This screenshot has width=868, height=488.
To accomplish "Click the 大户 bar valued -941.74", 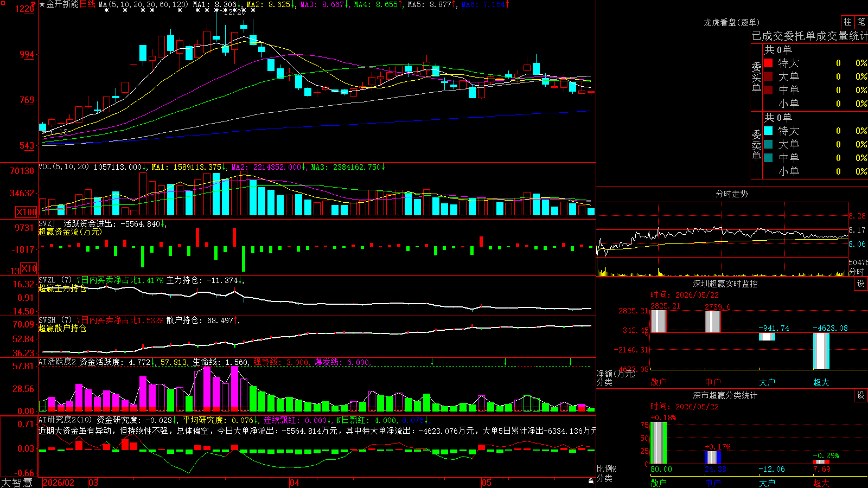I will click(767, 336).
